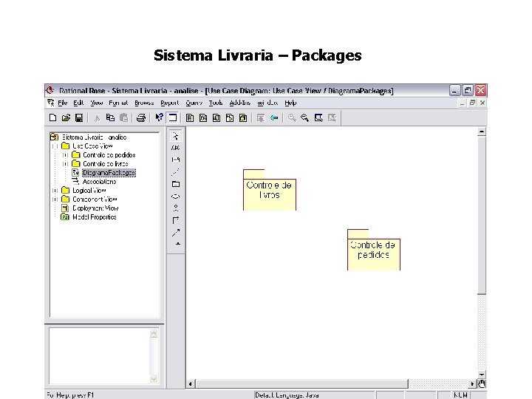
Task: Open the Format menu
Action: pos(118,103)
